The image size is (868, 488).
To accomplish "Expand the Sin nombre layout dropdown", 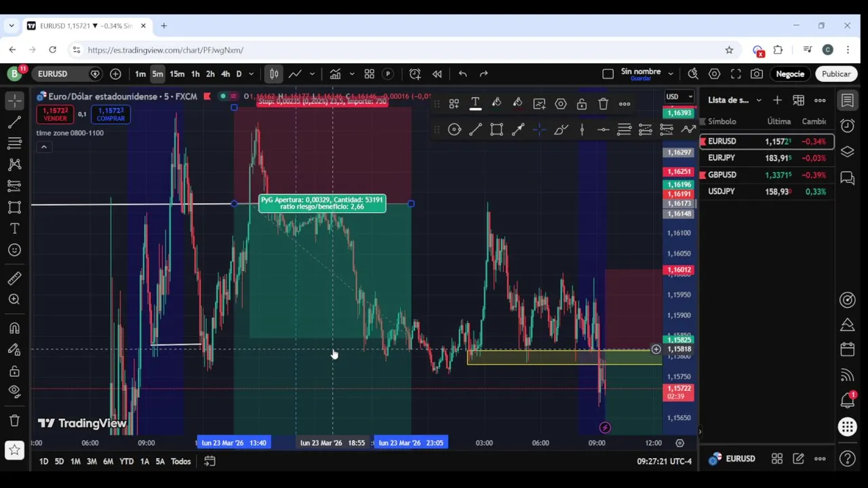I will click(671, 74).
